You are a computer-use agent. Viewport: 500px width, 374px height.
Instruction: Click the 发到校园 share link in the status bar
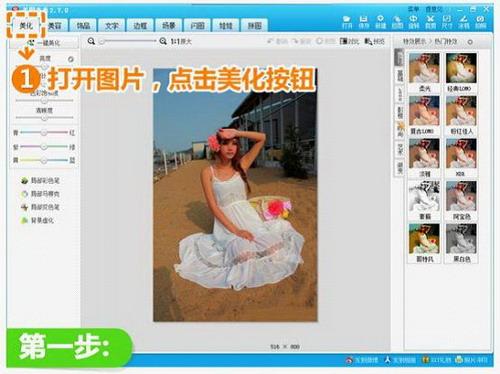(400, 360)
